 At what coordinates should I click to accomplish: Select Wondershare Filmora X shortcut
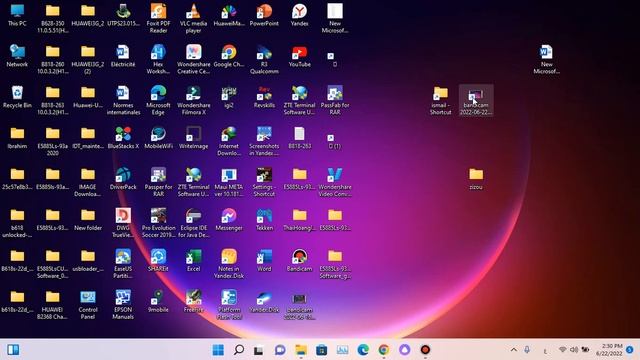pos(193,100)
